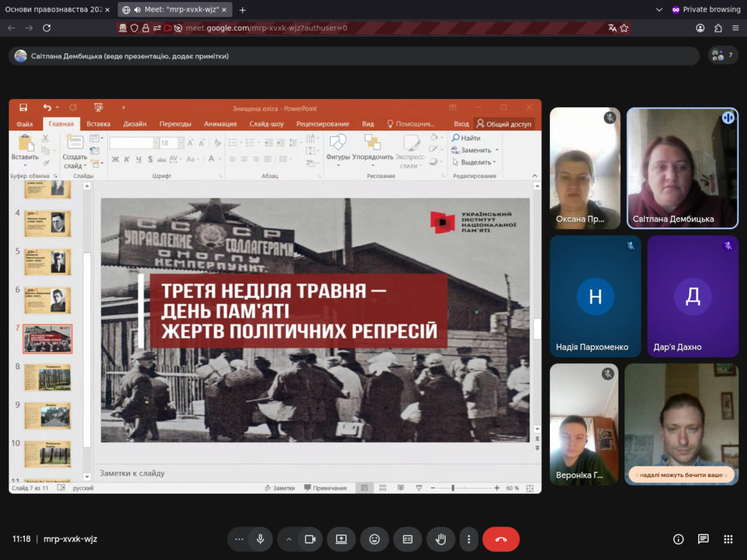The image size is (747, 560).
Task: Raise hand in the Meet toolbar
Action: click(x=441, y=539)
